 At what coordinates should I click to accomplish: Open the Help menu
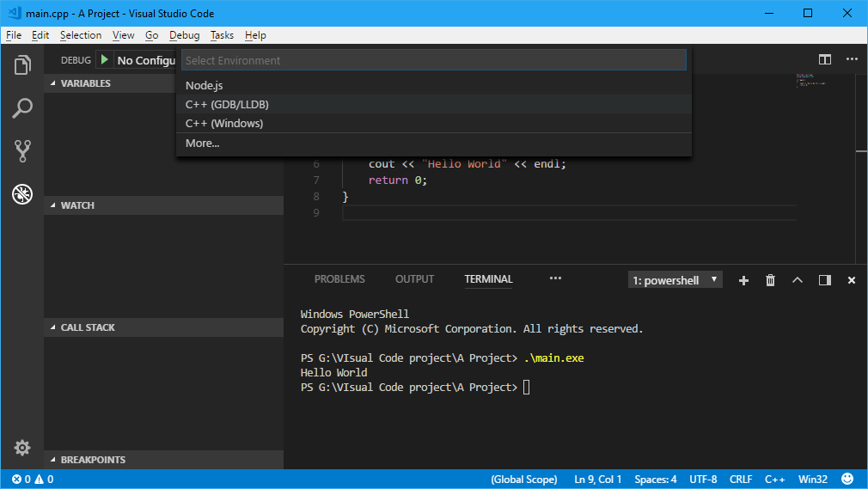(255, 35)
